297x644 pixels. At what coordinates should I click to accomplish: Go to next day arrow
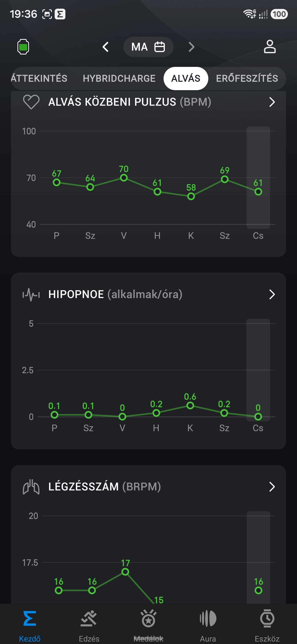191,47
